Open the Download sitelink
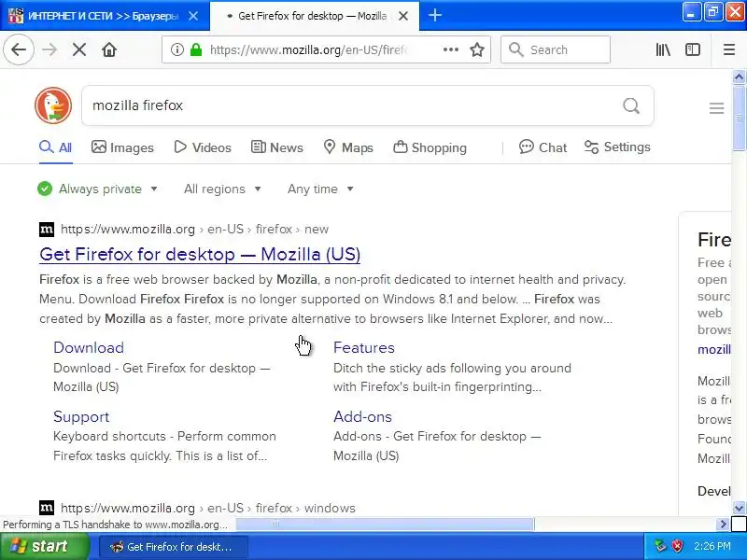Image resolution: width=747 pixels, height=560 pixels. point(89,347)
